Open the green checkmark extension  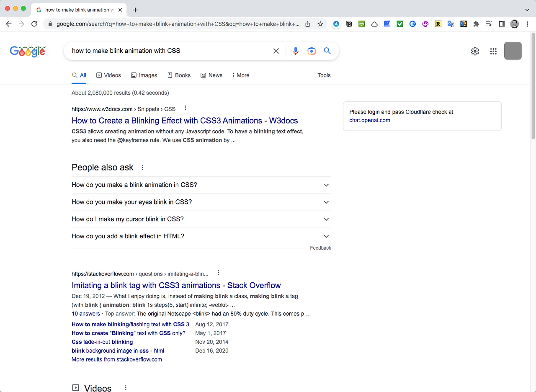click(x=400, y=24)
